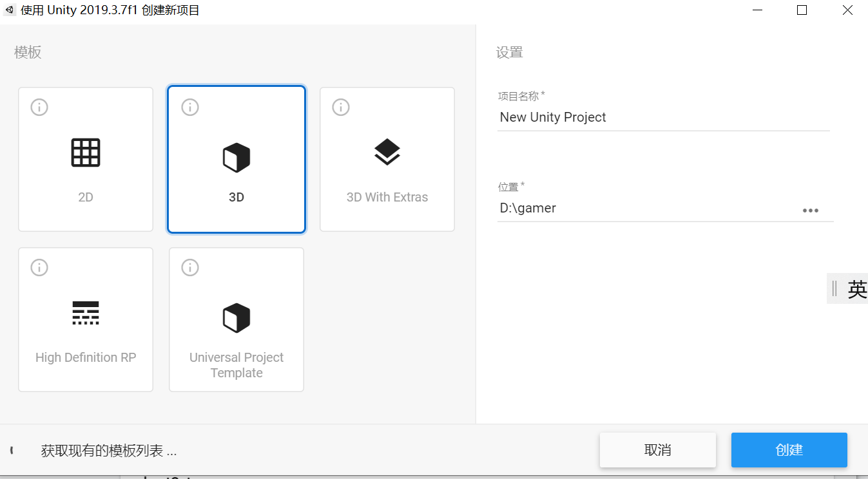
Task: Select the 2D template label
Action: click(86, 197)
